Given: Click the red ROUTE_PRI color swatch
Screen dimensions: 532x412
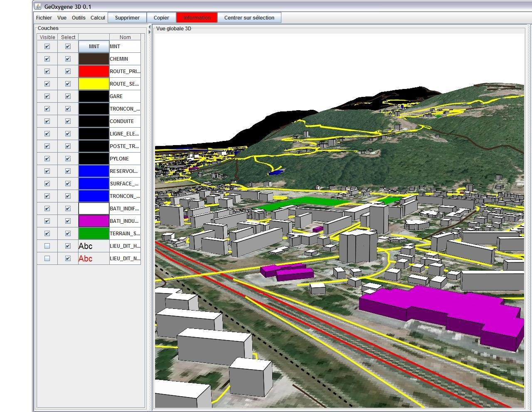Looking at the screenshot, I should 94,72.
